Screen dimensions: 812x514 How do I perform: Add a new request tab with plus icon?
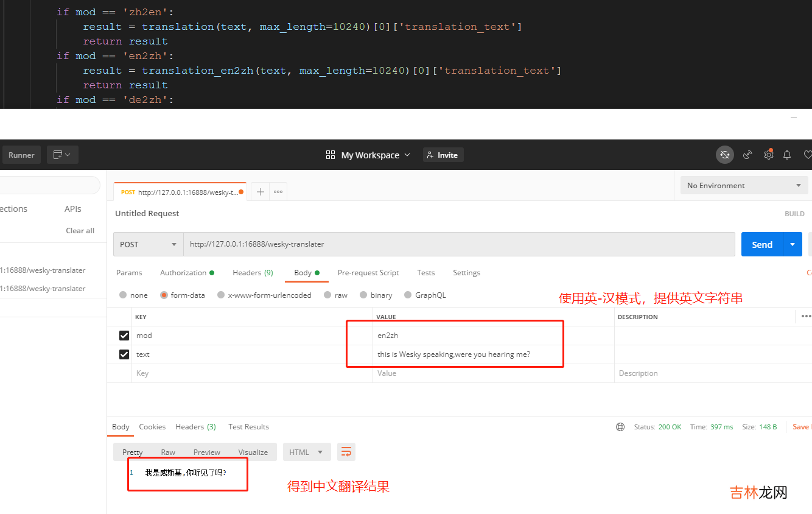tap(260, 192)
